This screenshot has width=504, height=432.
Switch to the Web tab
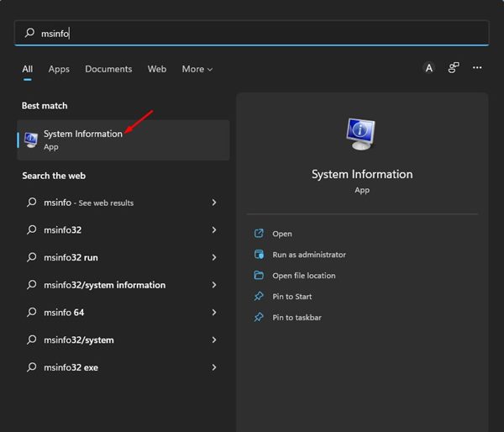click(157, 69)
